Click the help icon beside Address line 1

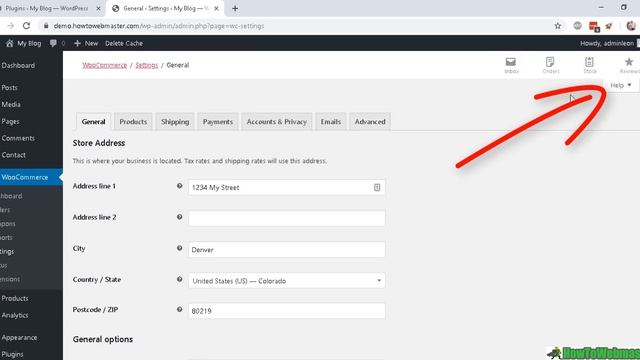tap(179, 186)
